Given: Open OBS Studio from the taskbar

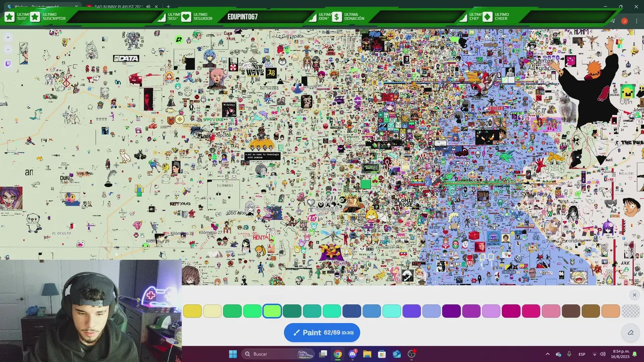Looking at the screenshot, I should click(x=412, y=354).
